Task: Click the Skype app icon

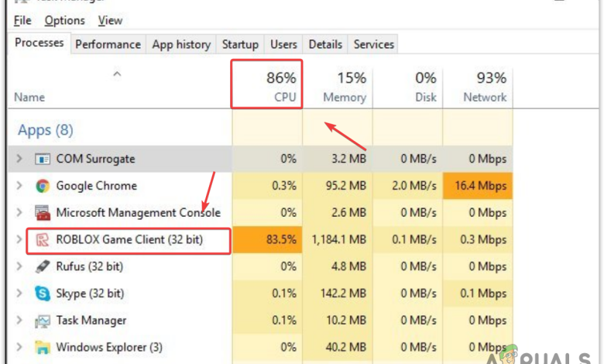Action: [43, 294]
